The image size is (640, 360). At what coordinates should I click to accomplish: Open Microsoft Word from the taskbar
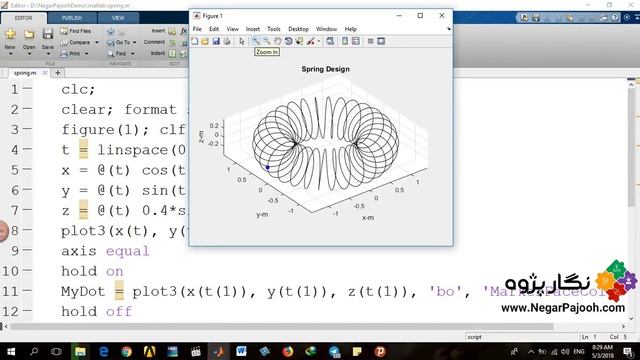pos(241,351)
